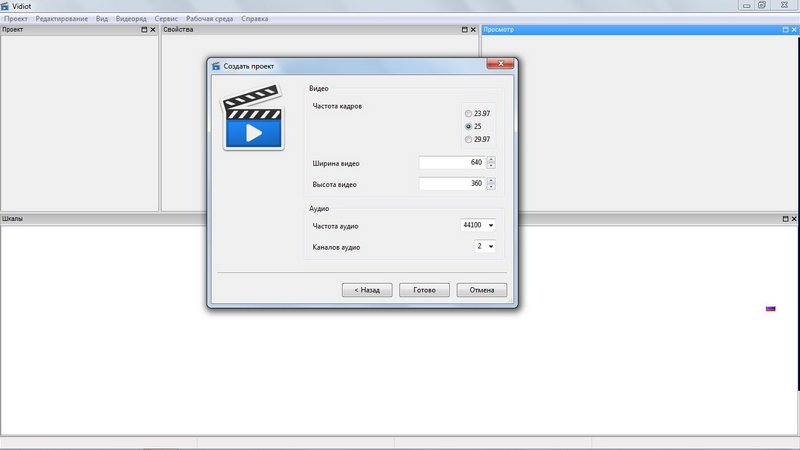This screenshot has width=800, height=450.
Task: Decrease Высота видео with down arrow
Action: [x=491, y=187]
